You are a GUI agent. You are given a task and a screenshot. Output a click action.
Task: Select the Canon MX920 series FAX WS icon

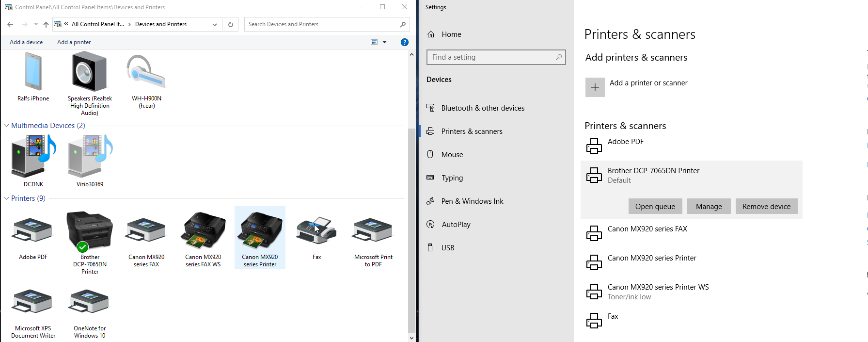(x=203, y=230)
